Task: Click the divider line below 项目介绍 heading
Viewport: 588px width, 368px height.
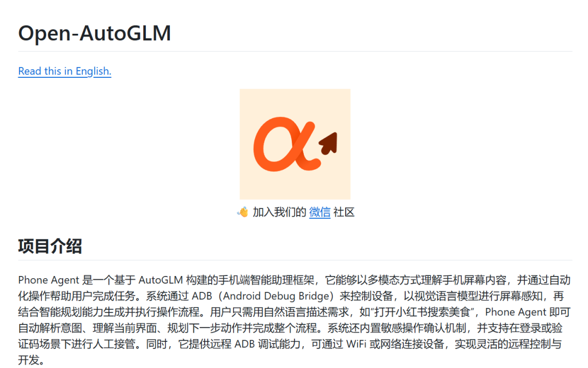Action: coord(295,260)
